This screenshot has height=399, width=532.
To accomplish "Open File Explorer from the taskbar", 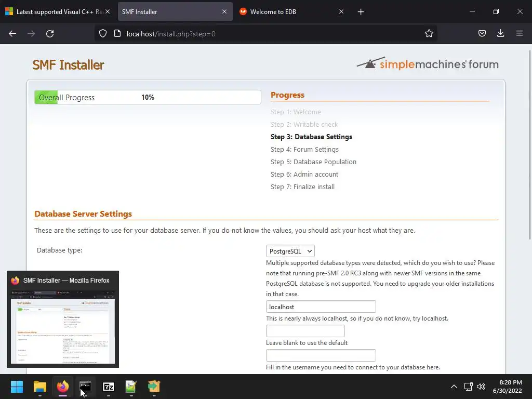I will point(39,387).
